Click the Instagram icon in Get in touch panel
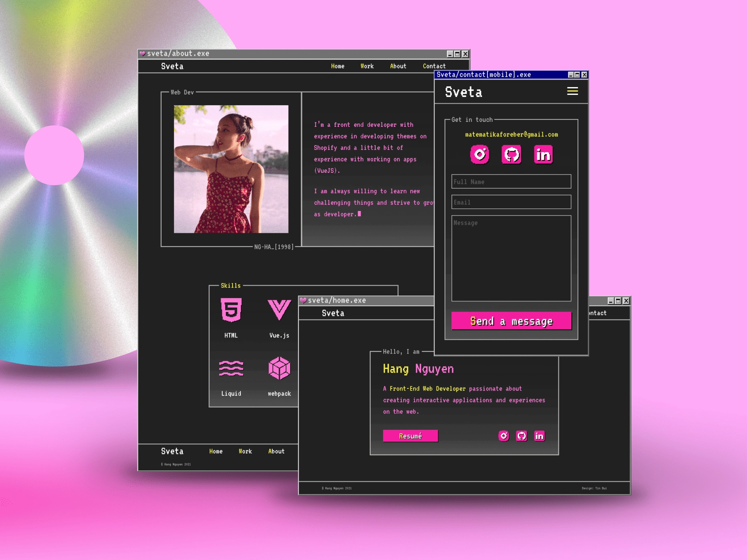The height and width of the screenshot is (560, 747). (480, 155)
